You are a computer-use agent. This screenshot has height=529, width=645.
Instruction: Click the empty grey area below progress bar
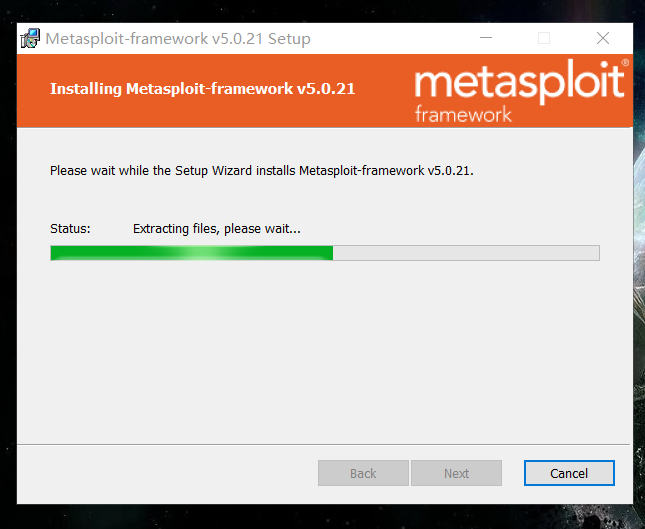click(x=325, y=350)
